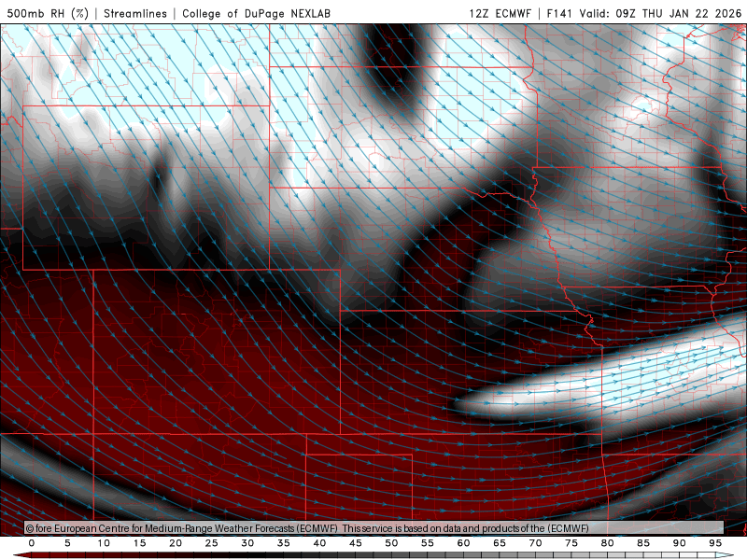Viewport: 747px width, 560px height.
Task: Click the "70" color scale label
Action: (535, 543)
